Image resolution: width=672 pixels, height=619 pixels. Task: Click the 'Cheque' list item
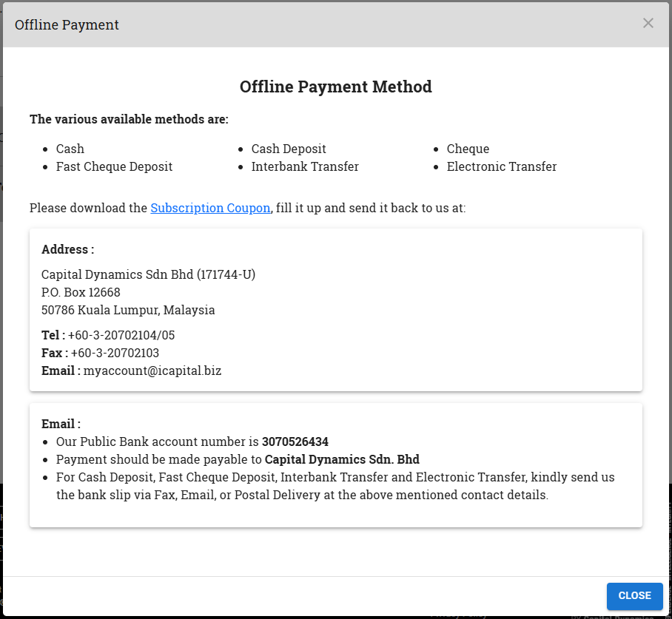pyautogui.click(x=468, y=149)
